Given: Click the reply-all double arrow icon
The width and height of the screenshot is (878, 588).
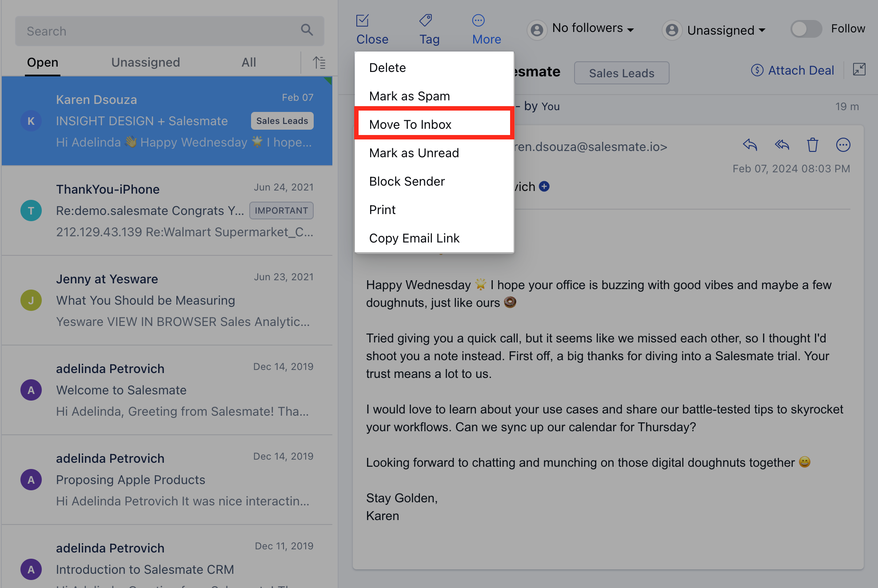Looking at the screenshot, I should coord(782,145).
